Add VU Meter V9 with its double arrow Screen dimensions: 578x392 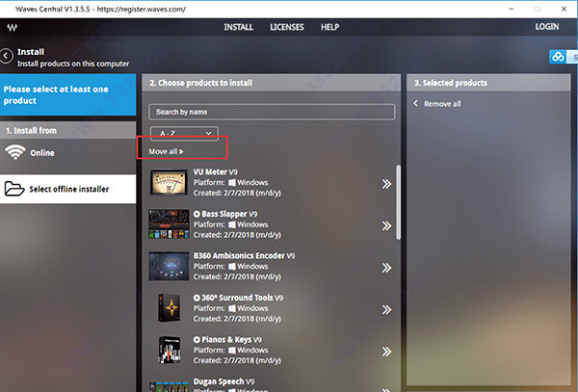point(386,184)
